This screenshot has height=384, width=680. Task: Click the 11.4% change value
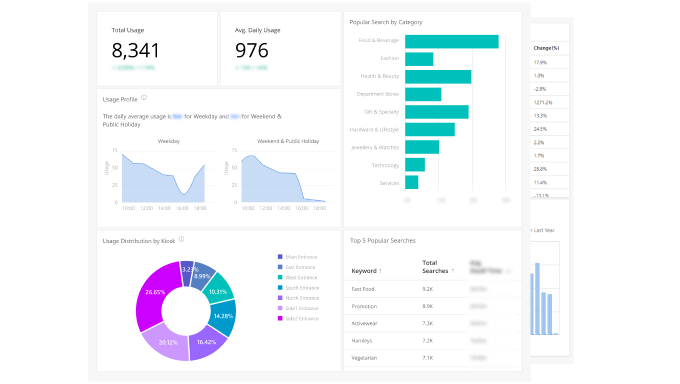[540, 182]
